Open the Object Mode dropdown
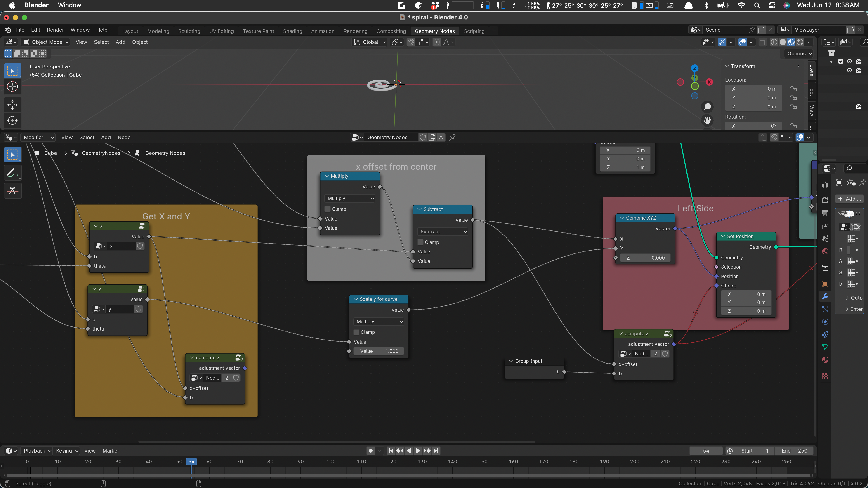Image resolution: width=868 pixels, height=488 pixels. tap(45, 42)
